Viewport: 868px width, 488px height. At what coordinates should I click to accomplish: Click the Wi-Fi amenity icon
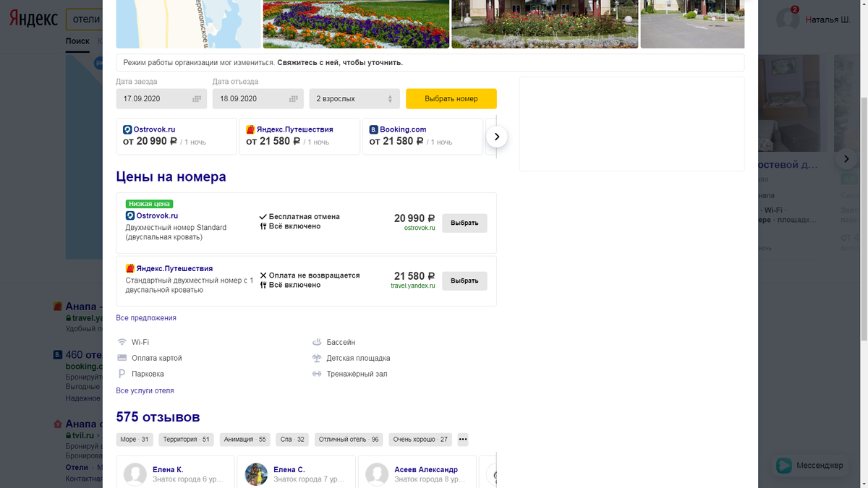(x=122, y=342)
